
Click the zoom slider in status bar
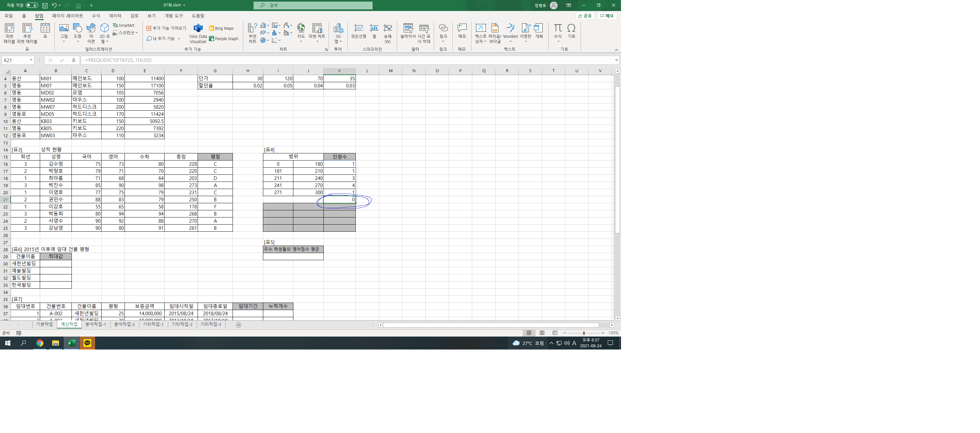pos(583,333)
